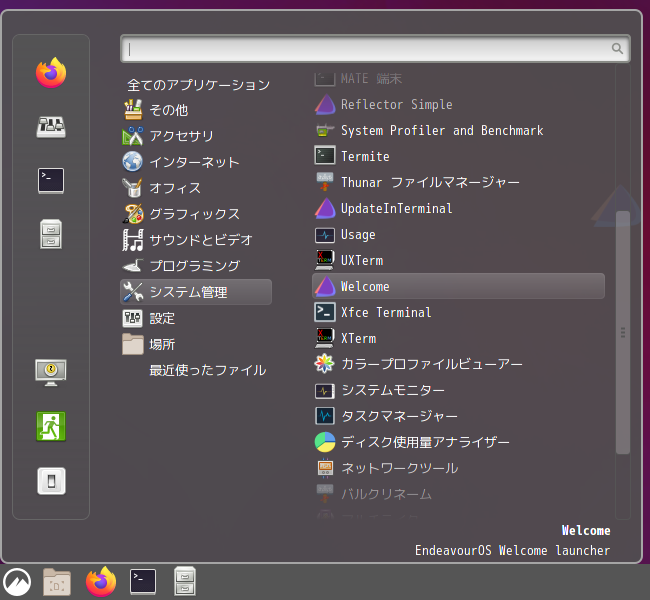
Task: Click the EndeavourOS menu button in panel
Action: point(17,582)
